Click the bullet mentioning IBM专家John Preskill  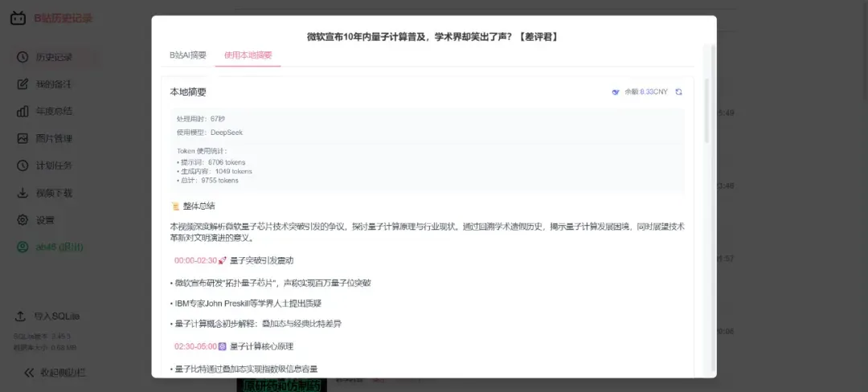coord(246,304)
